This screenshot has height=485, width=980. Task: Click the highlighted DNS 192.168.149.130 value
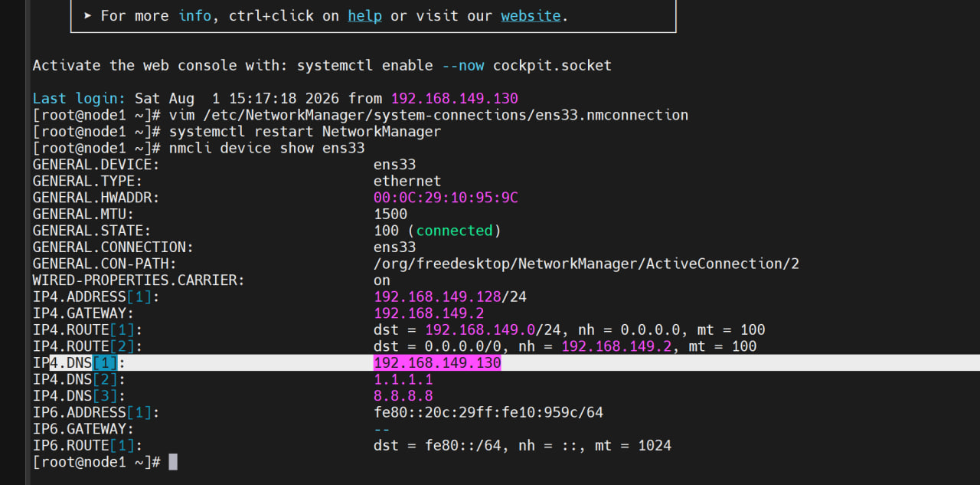click(437, 362)
